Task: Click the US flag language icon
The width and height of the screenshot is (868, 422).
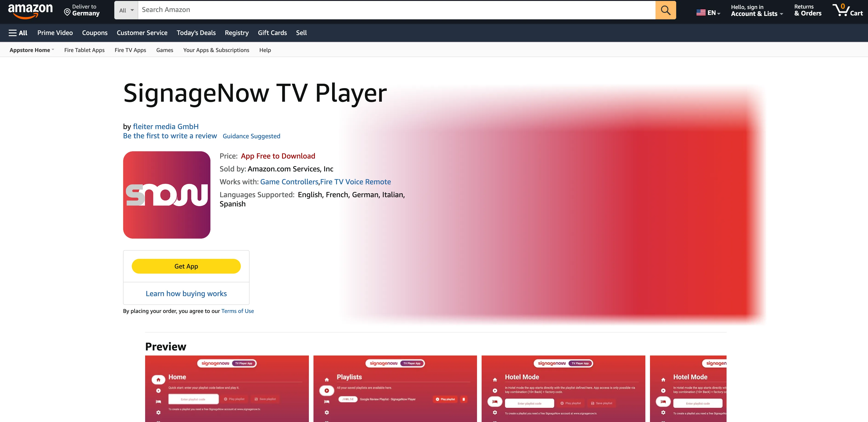Action: coord(701,12)
